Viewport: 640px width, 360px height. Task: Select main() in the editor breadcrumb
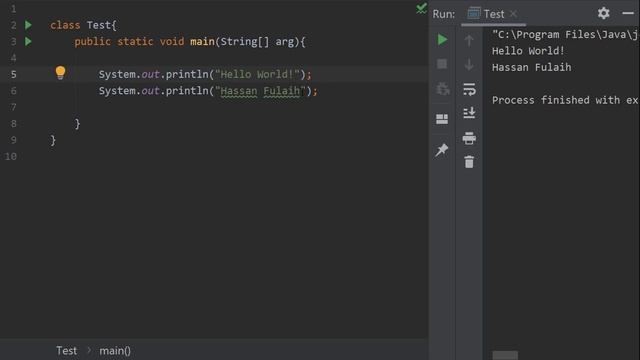click(115, 351)
